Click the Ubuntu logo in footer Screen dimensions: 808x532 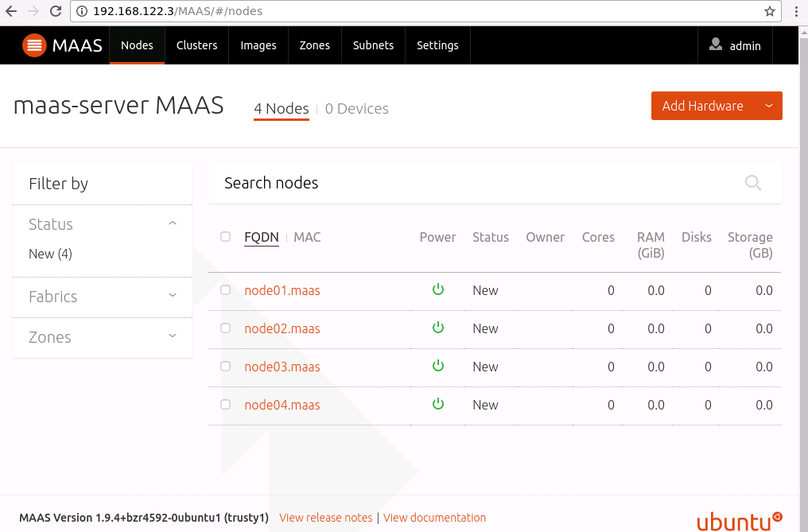coord(740,522)
